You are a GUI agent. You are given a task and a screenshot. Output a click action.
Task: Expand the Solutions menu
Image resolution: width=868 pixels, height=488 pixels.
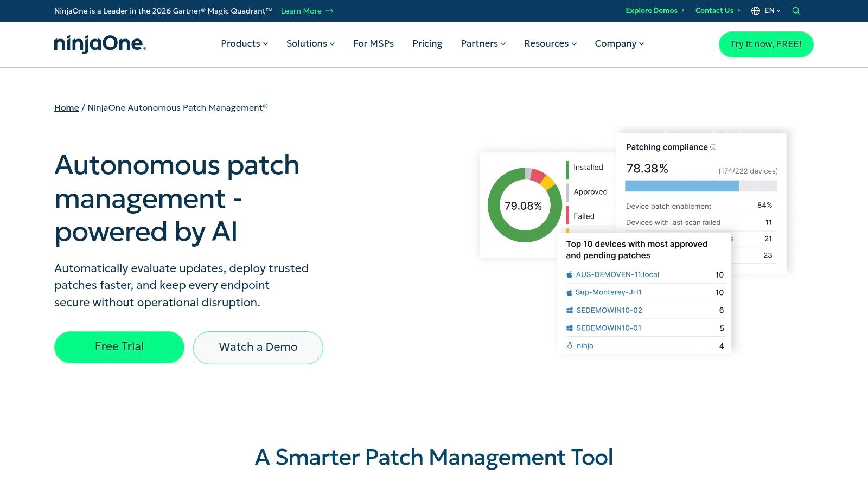coord(310,43)
